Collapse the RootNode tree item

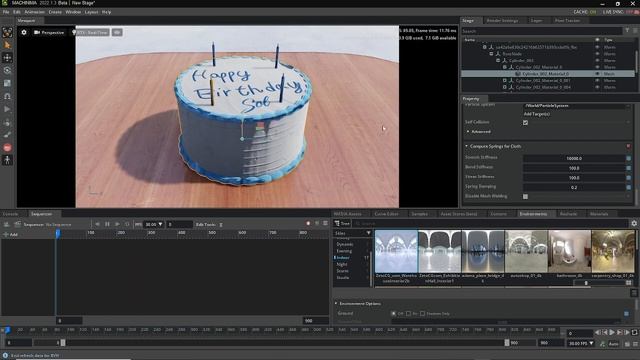tap(491, 54)
